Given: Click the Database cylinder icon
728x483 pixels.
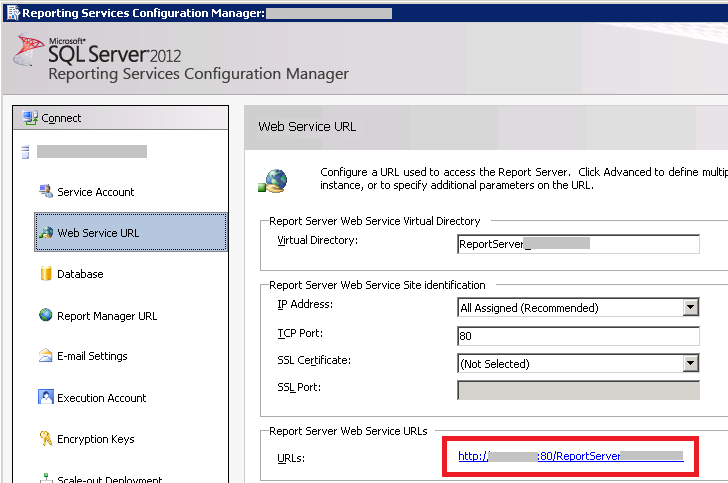Looking at the screenshot, I should coord(45,274).
